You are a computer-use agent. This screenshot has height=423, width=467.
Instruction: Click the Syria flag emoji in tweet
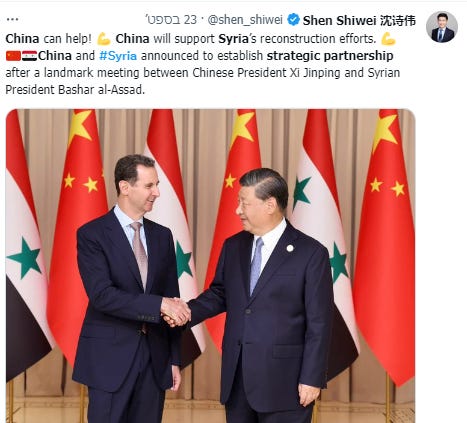click(x=29, y=56)
